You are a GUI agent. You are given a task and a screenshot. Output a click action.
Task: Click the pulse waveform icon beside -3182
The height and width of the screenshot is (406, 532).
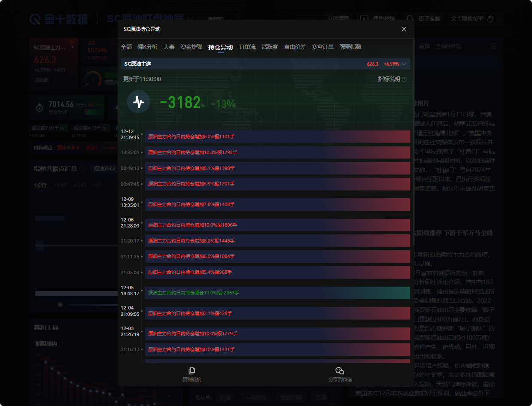coord(138,102)
